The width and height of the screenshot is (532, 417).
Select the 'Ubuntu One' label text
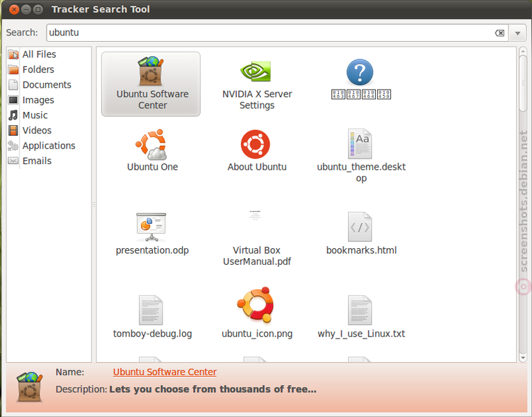click(x=152, y=167)
